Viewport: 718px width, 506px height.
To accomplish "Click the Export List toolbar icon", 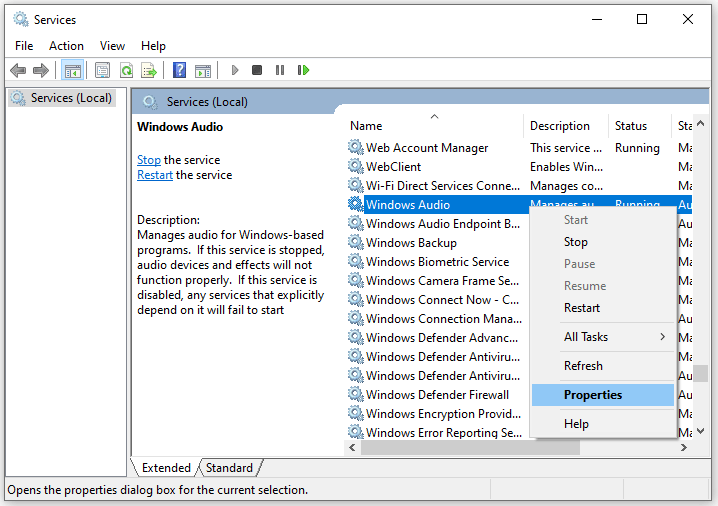I will [x=149, y=71].
